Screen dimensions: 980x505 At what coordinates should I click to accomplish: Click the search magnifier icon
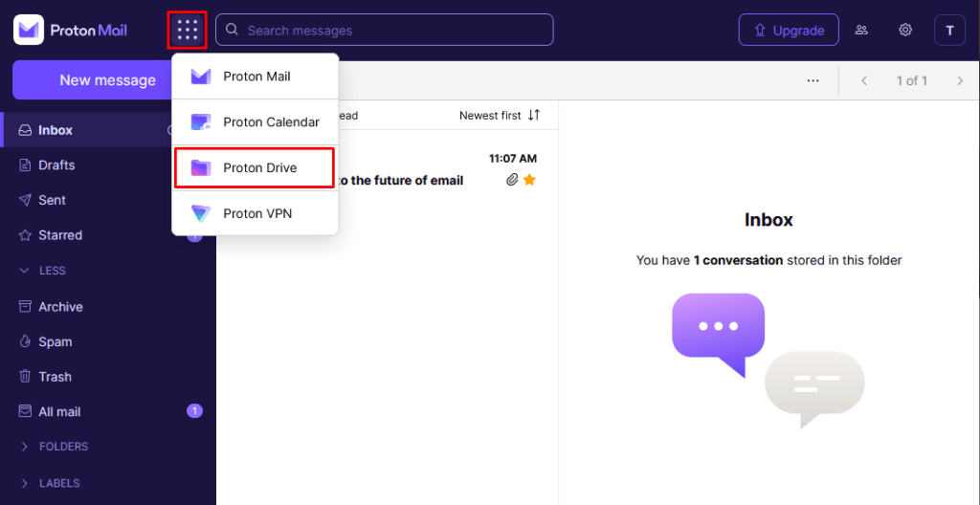[x=232, y=30]
